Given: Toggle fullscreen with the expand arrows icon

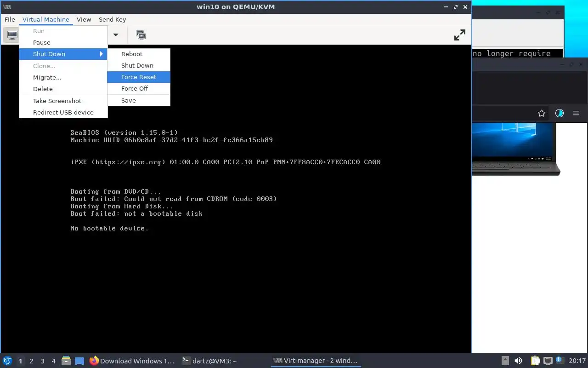Looking at the screenshot, I should [459, 35].
